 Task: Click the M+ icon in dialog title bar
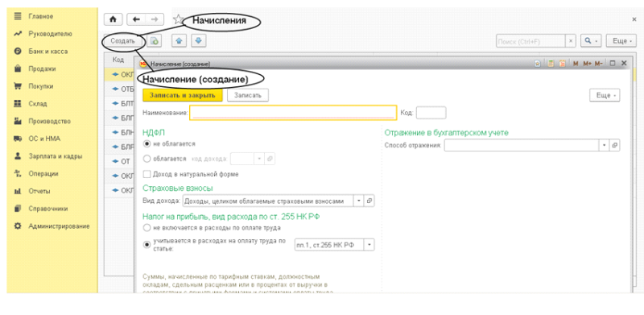click(x=587, y=64)
